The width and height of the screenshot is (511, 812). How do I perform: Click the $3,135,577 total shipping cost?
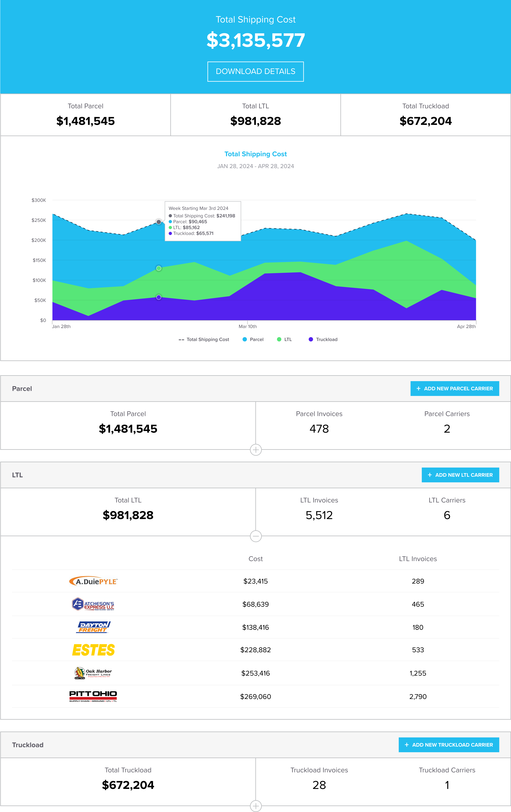click(x=256, y=40)
